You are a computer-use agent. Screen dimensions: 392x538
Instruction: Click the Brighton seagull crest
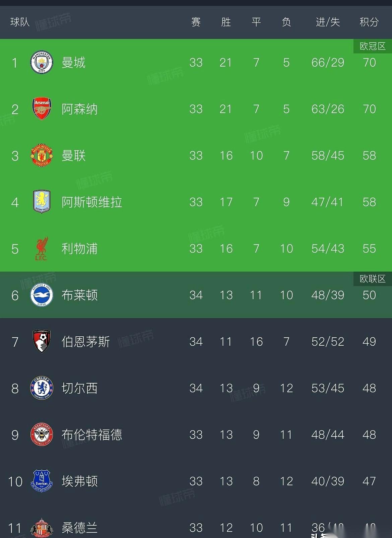[x=41, y=295]
